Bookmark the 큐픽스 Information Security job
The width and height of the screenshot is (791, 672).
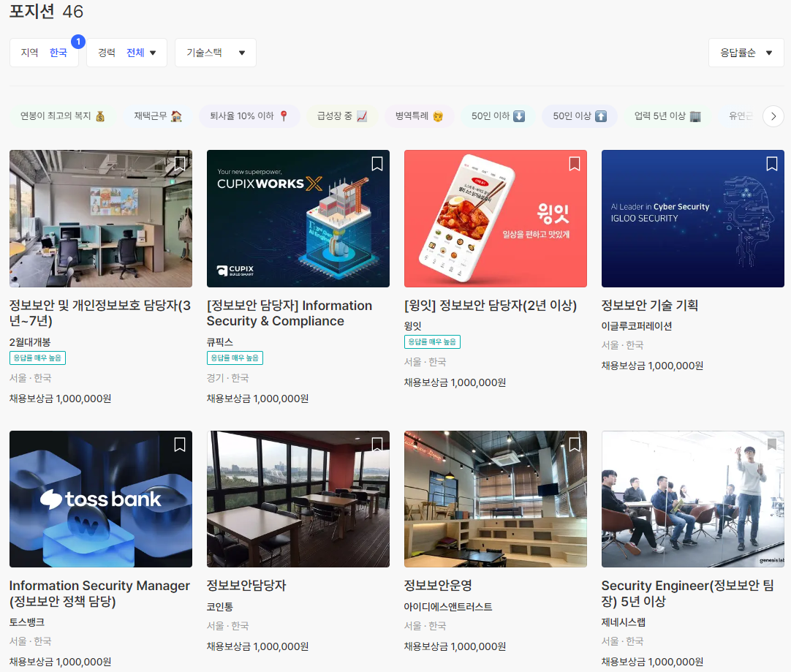[376, 164]
